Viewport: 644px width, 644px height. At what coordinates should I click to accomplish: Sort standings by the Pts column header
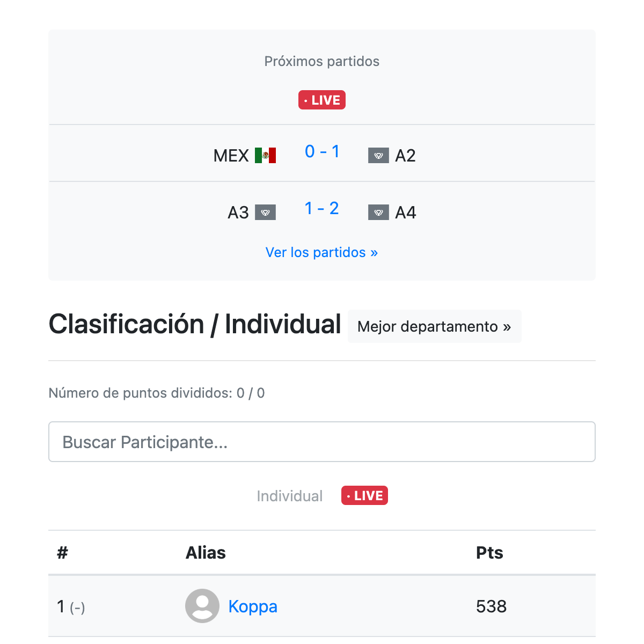(489, 553)
